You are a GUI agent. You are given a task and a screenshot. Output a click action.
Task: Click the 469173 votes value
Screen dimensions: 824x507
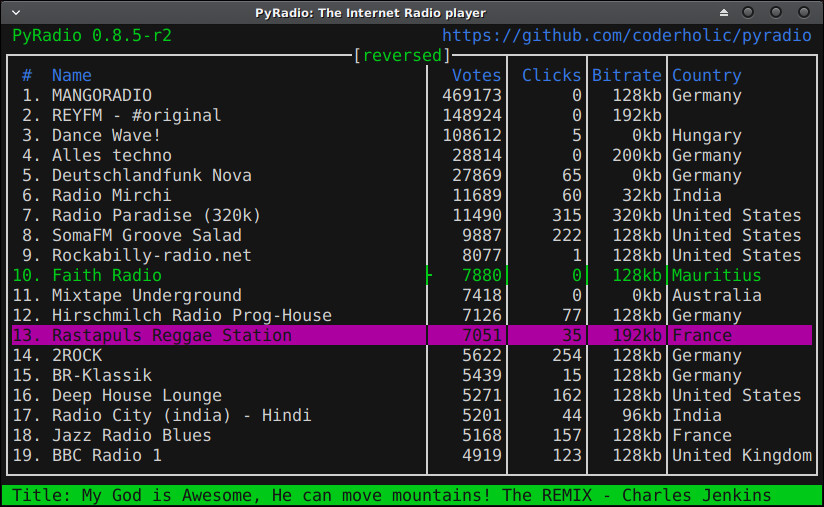(471, 95)
